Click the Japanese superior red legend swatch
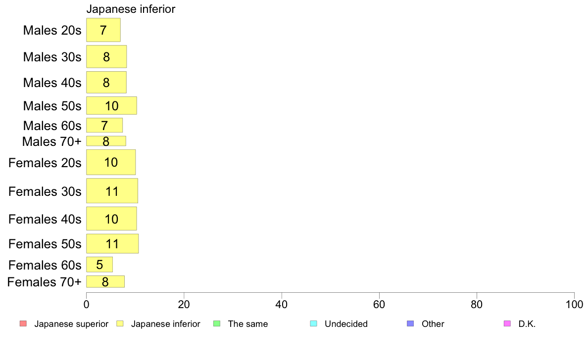Image resolution: width=588 pixels, height=364 pixels. point(23,323)
